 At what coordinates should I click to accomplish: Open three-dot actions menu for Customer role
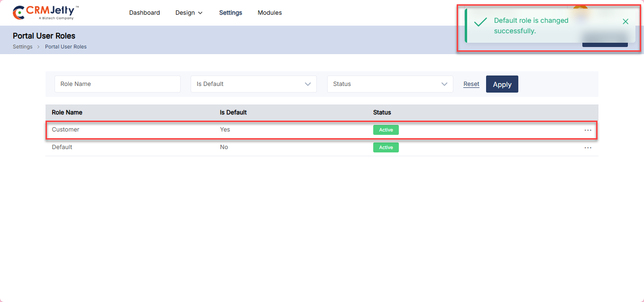588,130
